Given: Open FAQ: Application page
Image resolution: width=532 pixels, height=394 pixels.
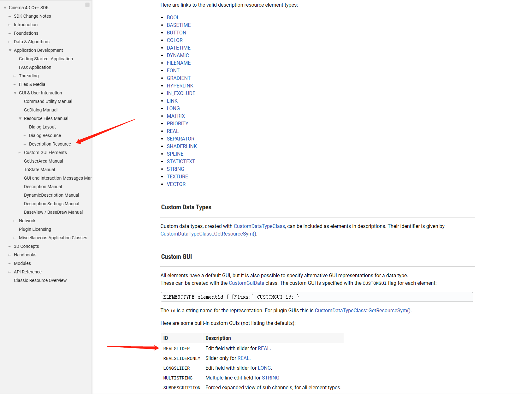Looking at the screenshot, I should [35, 67].
